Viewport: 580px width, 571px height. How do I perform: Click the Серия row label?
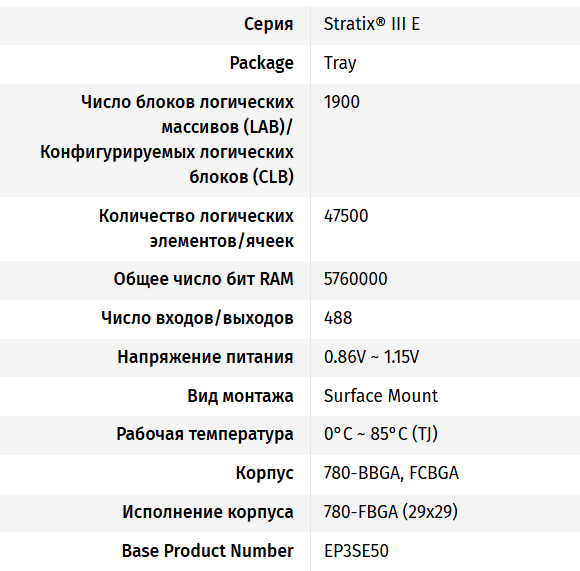[x=269, y=24]
